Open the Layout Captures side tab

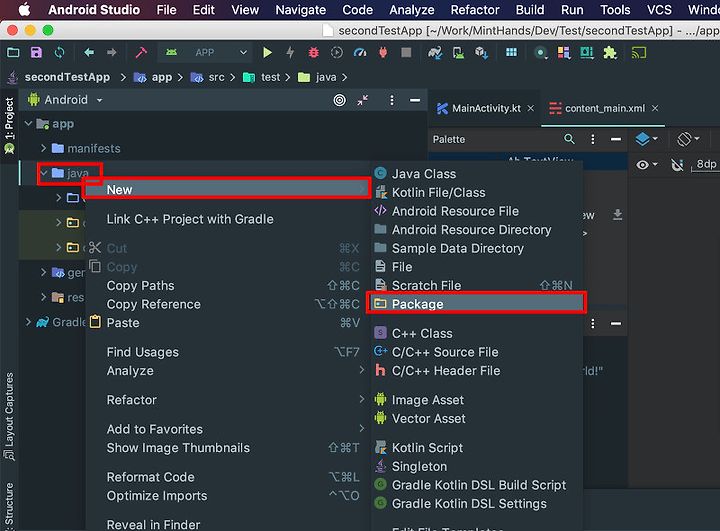click(9, 416)
